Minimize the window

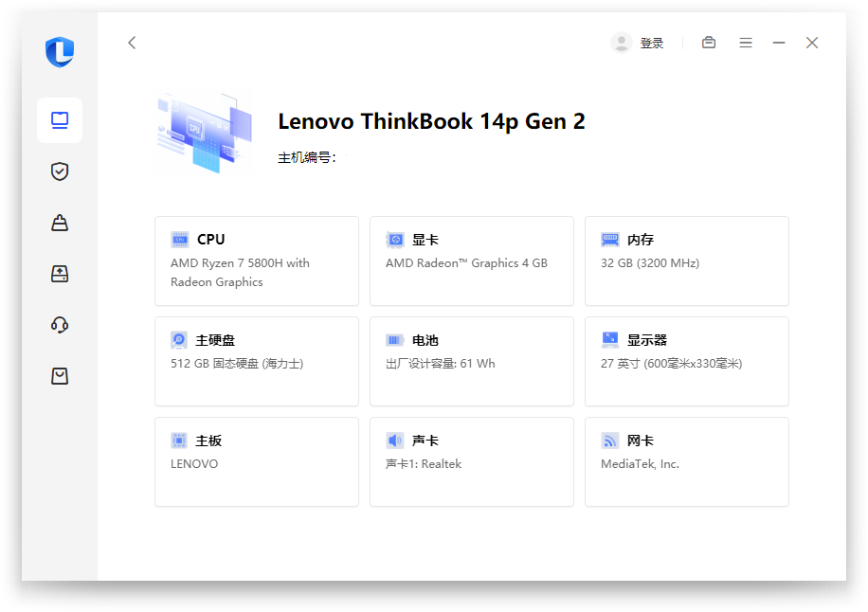point(779,43)
